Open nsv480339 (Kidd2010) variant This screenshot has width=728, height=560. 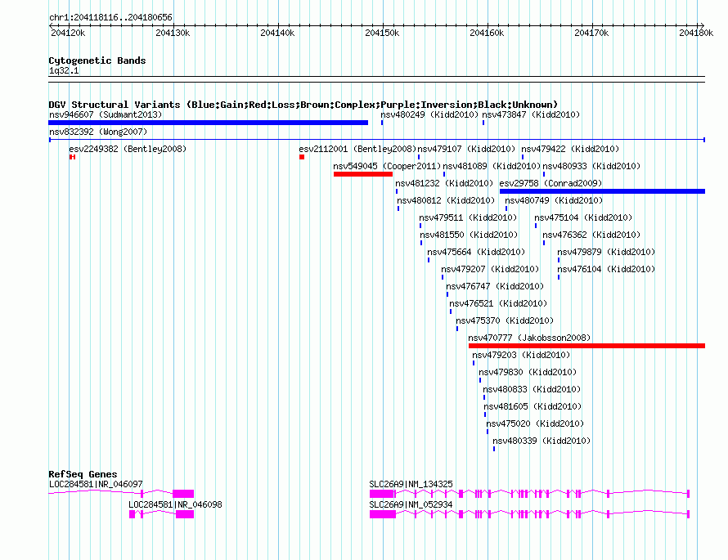(x=542, y=441)
